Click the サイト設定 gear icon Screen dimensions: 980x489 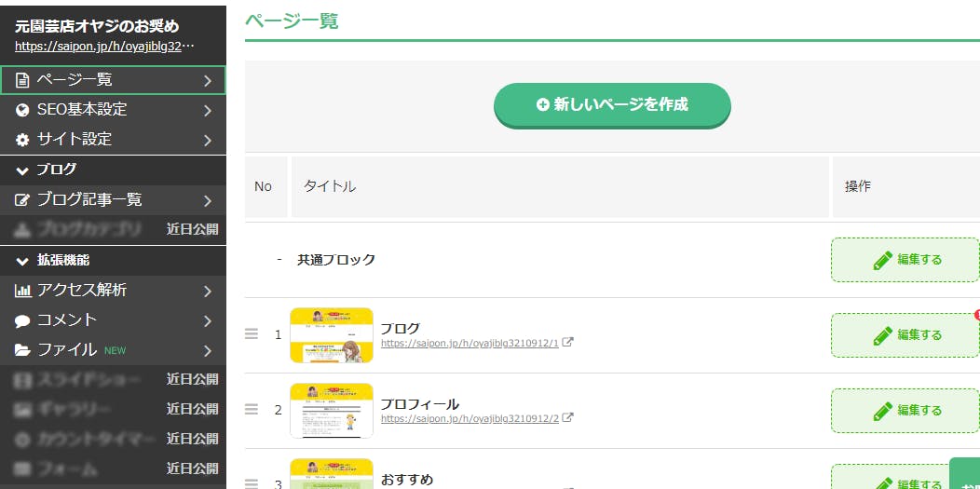[x=22, y=140]
